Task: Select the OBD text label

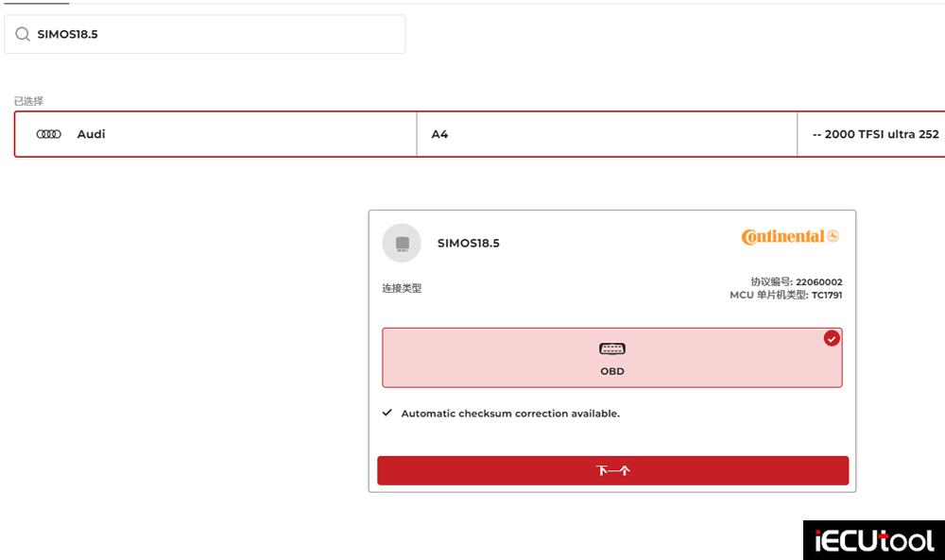Action: click(612, 372)
